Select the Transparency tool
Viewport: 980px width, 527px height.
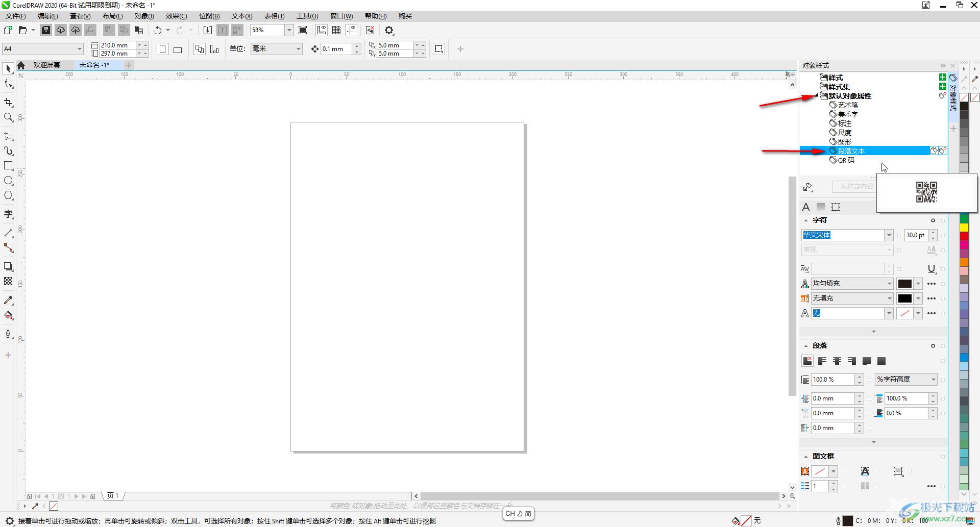point(8,282)
